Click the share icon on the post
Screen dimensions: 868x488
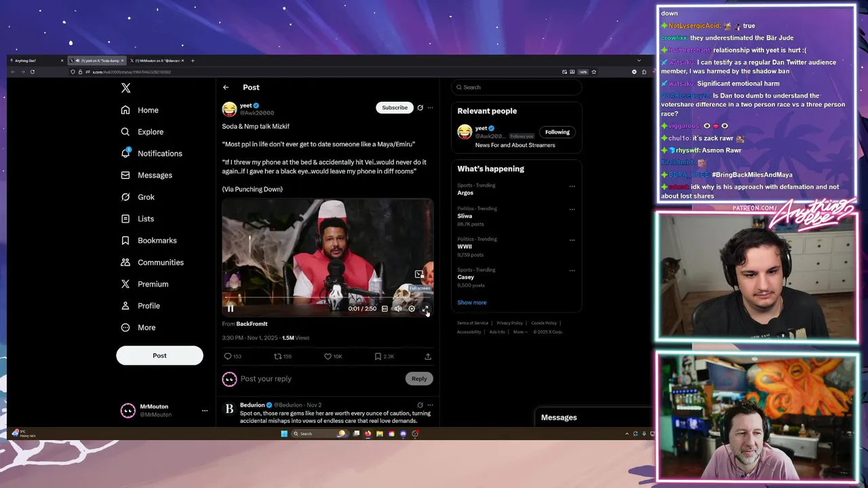click(x=428, y=357)
